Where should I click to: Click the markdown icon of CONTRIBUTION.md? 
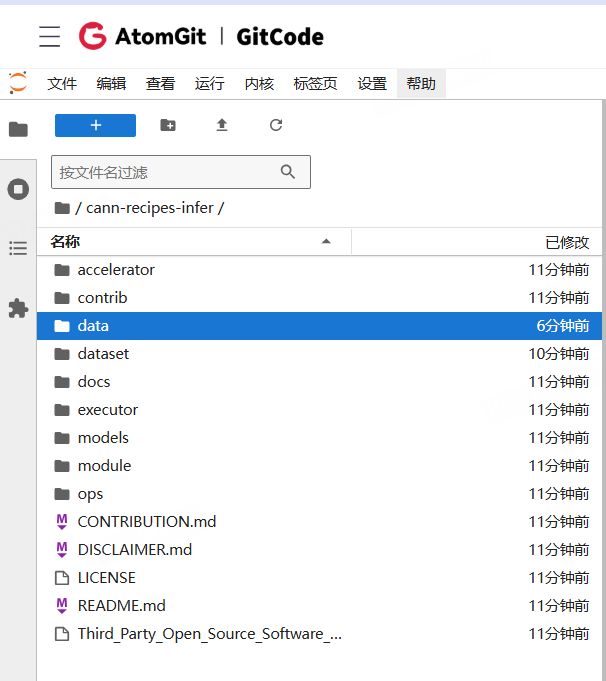tap(62, 522)
